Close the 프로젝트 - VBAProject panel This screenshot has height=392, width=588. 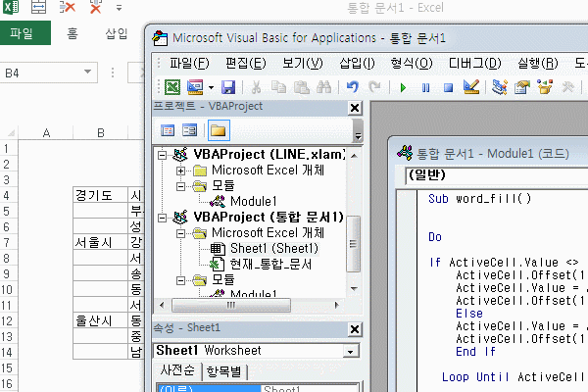click(x=355, y=108)
